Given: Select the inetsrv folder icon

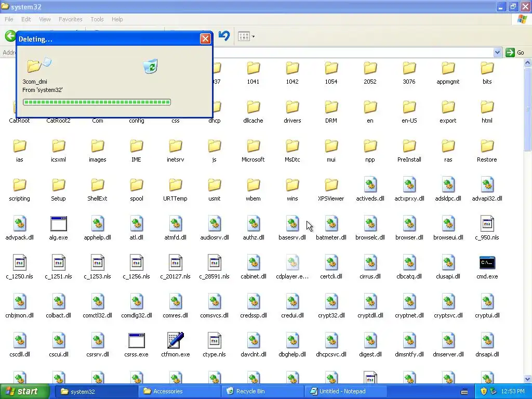Looking at the screenshot, I should (176, 146).
